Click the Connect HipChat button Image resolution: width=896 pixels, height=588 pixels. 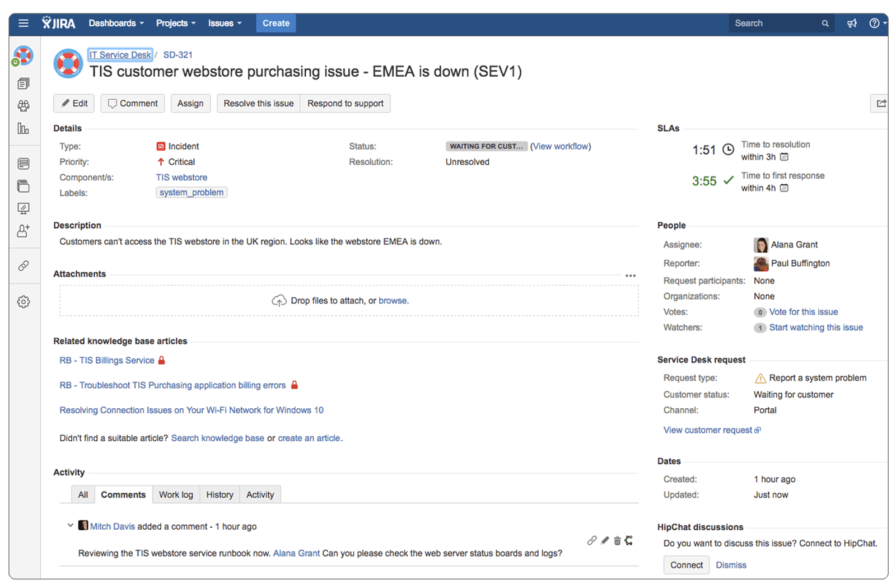(687, 565)
